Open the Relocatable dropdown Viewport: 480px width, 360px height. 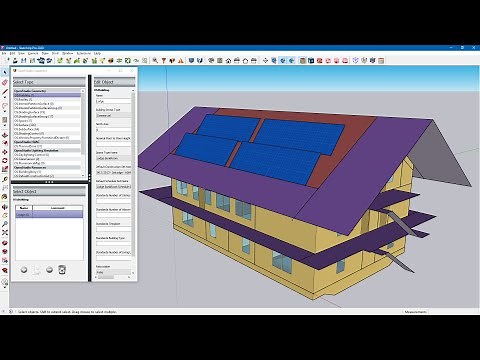coord(113,272)
